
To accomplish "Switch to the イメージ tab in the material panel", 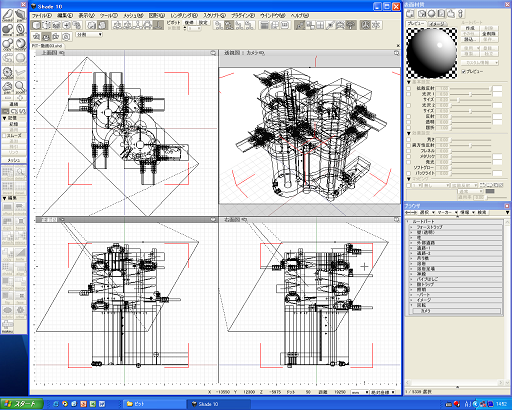I will [x=437, y=24].
